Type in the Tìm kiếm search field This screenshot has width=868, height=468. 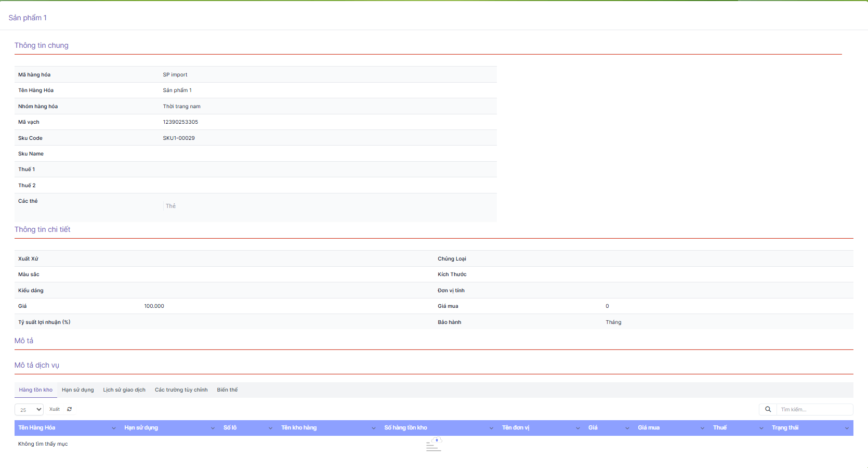(x=814, y=409)
